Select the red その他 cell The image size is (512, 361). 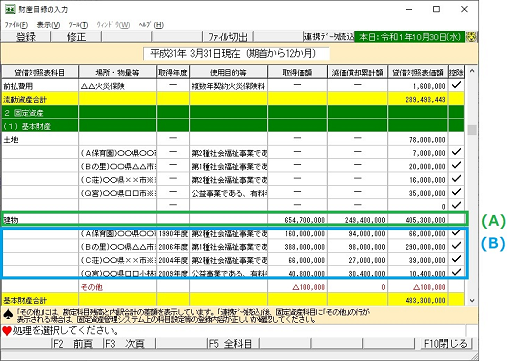coord(117,287)
